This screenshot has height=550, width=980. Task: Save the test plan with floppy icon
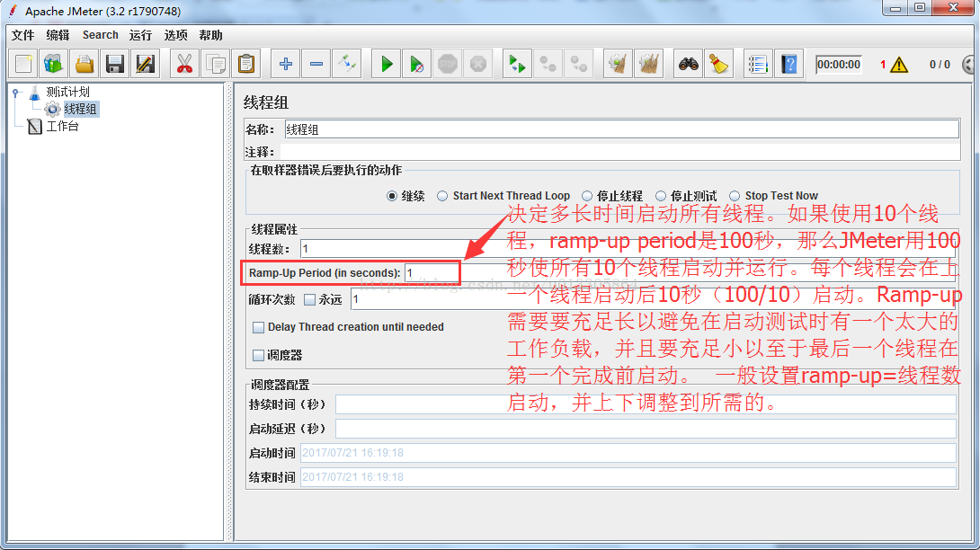[x=115, y=64]
